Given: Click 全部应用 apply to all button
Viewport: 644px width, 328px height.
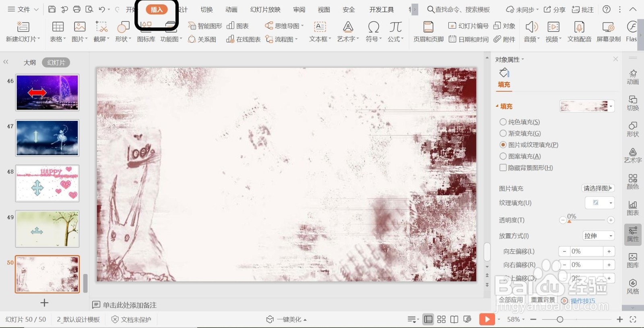Looking at the screenshot, I should click(511, 300).
